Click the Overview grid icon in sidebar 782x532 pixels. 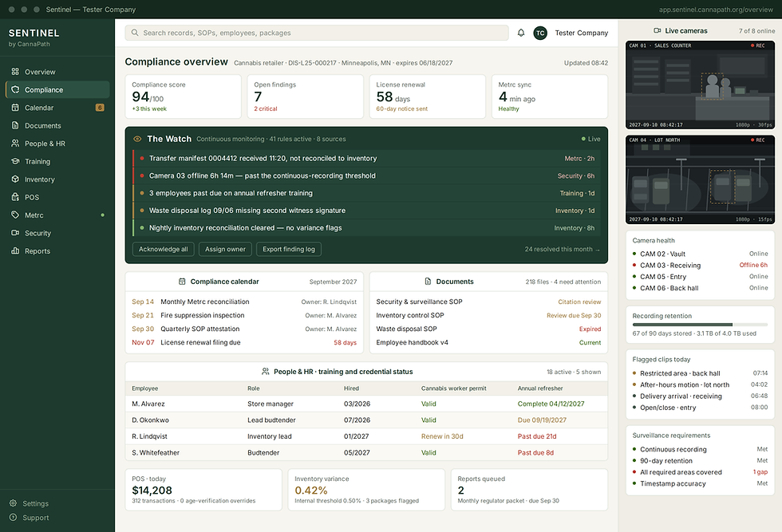coord(15,71)
